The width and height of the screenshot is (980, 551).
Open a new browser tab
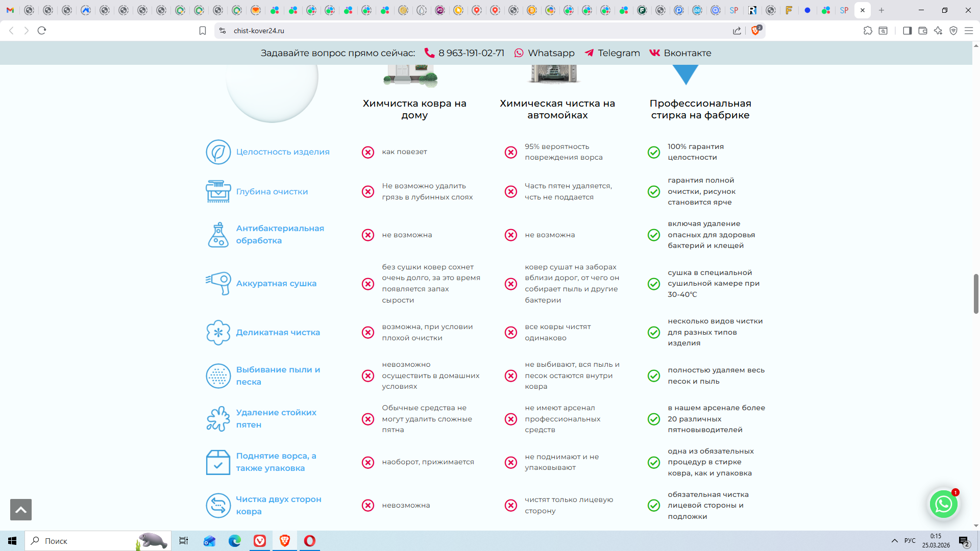click(881, 10)
